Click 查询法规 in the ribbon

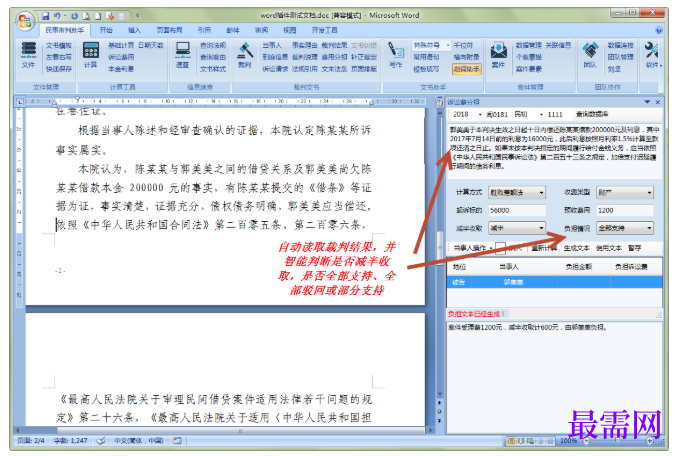[x=212, y=45]
